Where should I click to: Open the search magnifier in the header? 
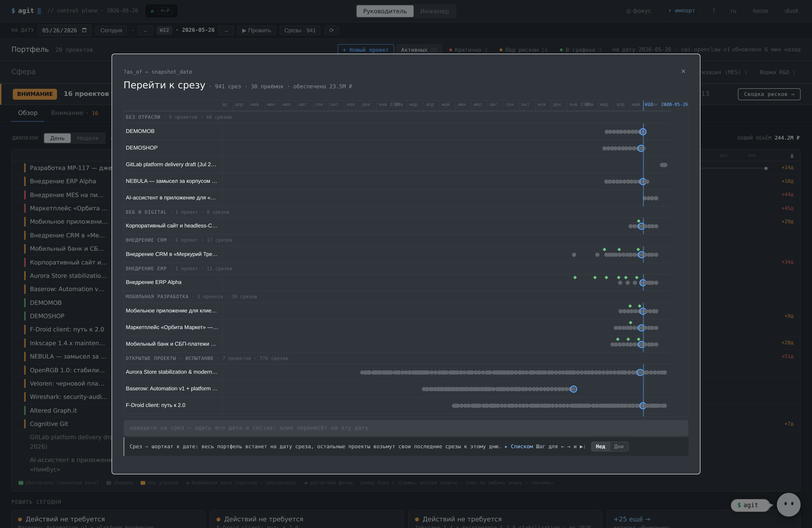pyautogui.click(x=152, y=11)
